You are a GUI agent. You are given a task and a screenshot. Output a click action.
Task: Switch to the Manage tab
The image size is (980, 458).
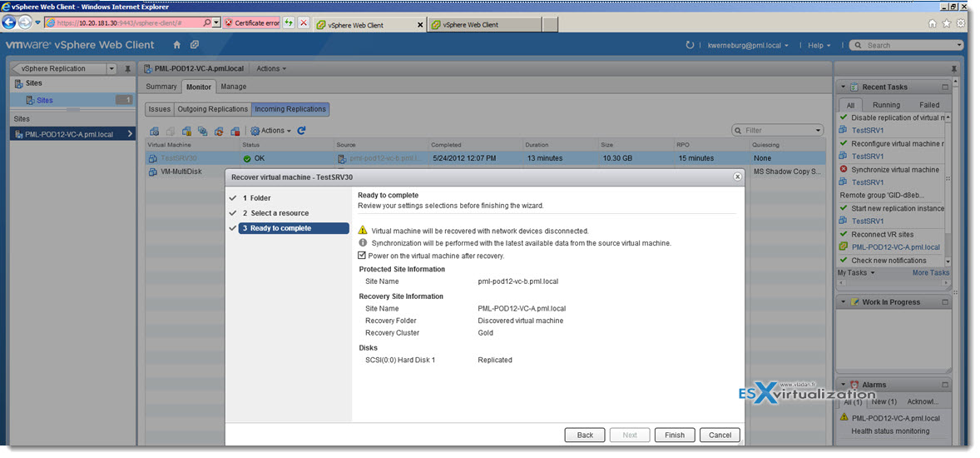click(x=233, y=87)
